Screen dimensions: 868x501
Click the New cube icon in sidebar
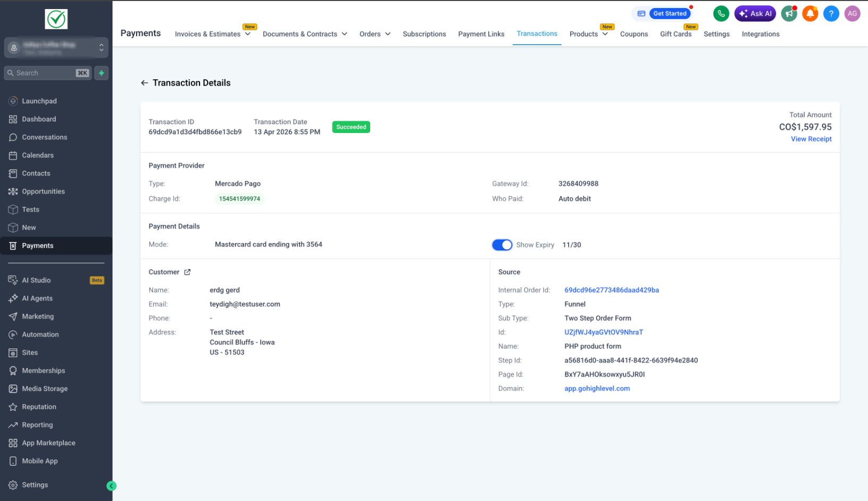tap(13, 228)
